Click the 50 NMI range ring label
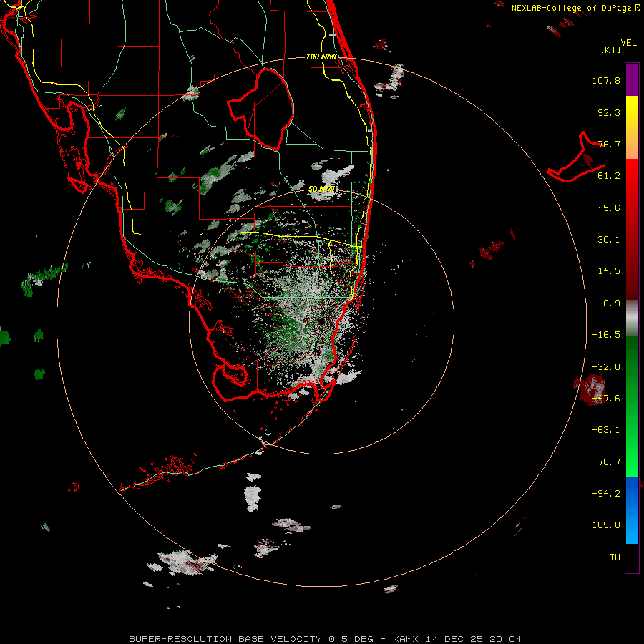Screen dimensions: 644x644 coord(321,190)
